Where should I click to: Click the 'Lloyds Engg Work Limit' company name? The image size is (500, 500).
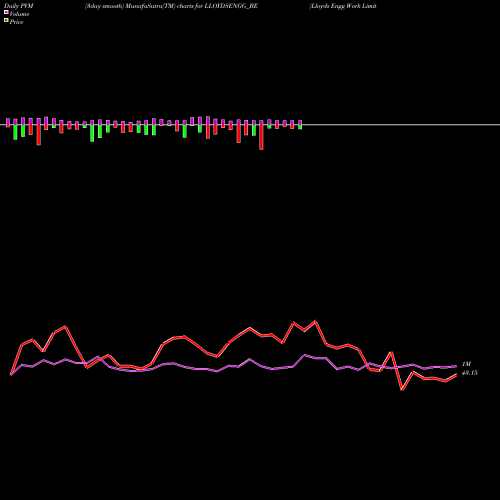coord(343,6)
